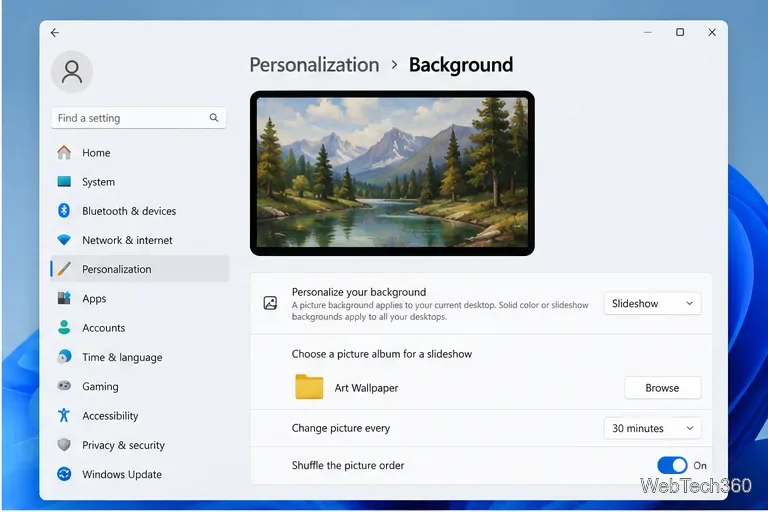Click the search magnifier icon

point(214,118)
